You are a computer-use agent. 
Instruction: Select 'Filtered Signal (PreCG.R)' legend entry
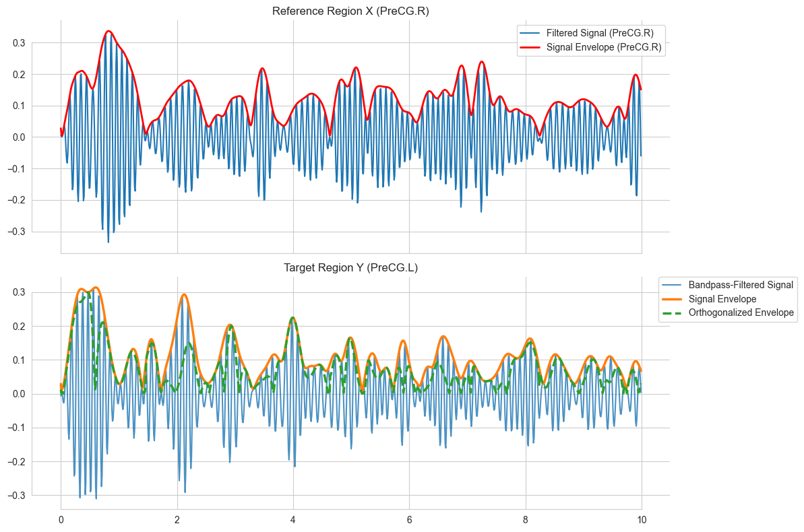[x=591, y=33]
